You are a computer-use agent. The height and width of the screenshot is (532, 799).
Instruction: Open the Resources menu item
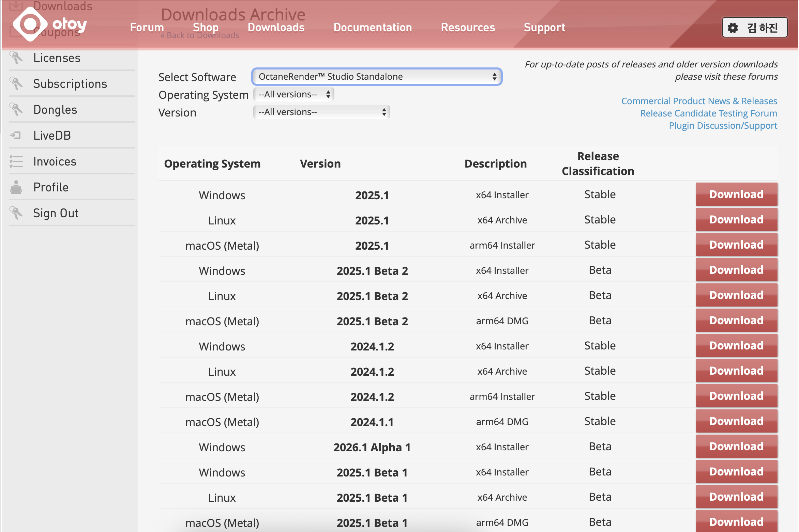(468, 28)
